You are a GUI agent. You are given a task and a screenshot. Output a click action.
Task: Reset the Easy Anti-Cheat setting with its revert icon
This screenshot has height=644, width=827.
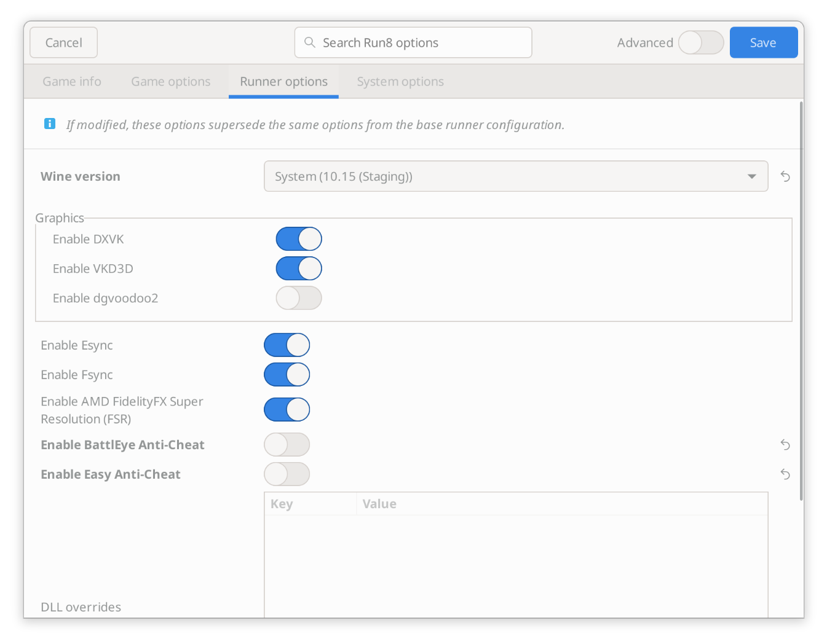click(785, 474)
